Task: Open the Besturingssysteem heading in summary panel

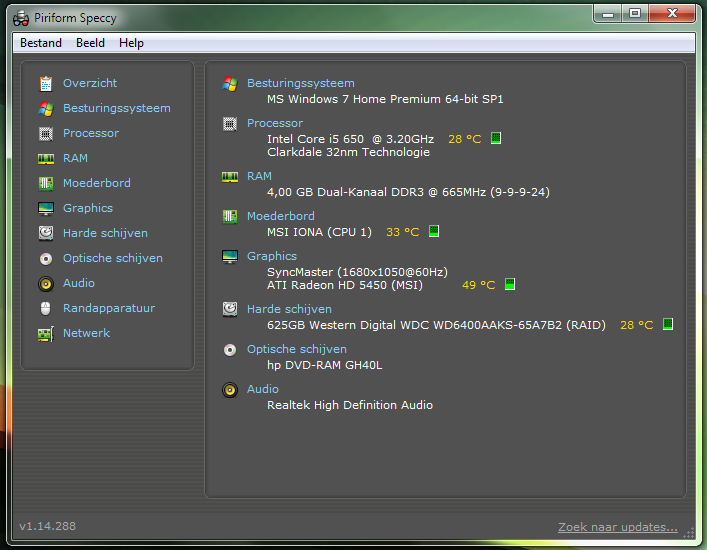Action: tap(300, 83)
